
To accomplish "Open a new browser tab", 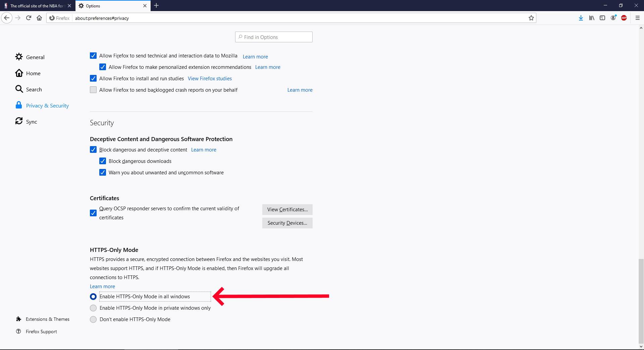I will point(156,6).
